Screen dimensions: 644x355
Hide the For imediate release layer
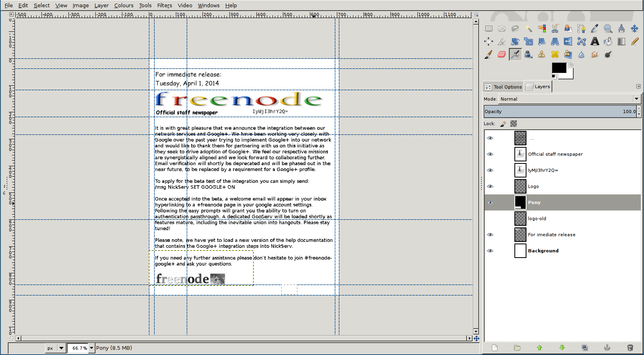[x=490, y=235]
